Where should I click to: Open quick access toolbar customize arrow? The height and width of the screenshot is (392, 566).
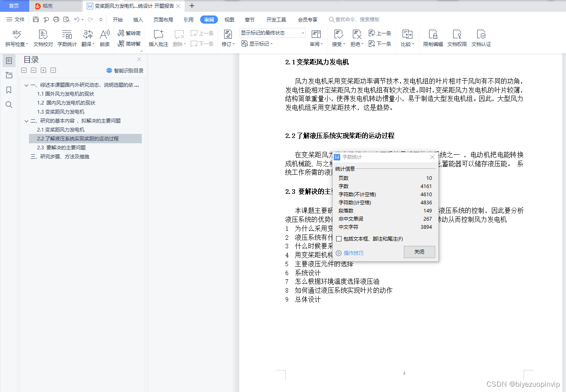click(x=101, y=20)
